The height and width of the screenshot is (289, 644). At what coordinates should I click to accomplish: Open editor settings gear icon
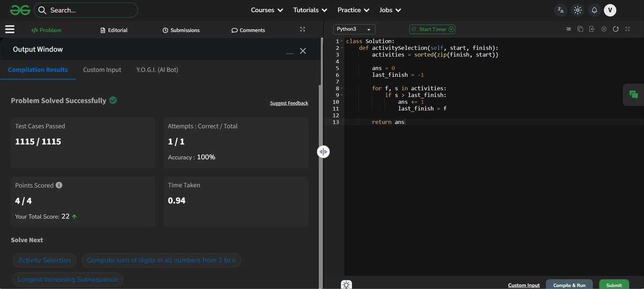(x=604, y=29)
